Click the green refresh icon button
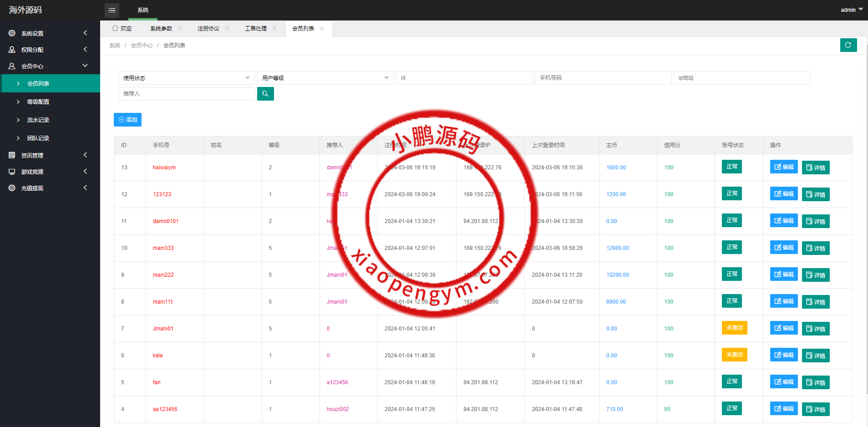Screen dimensions: 868x427 [x=848, y=45]
